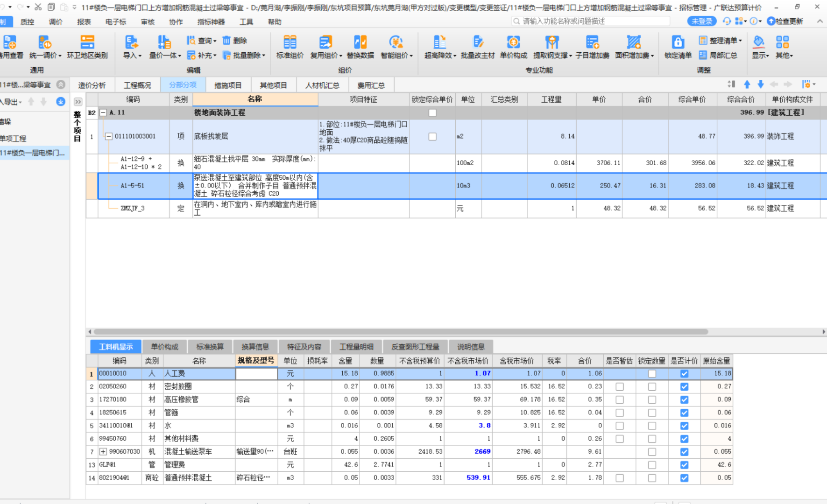Click the 删除 trash icon
This screenshot has height=504, width=827.
(226, 41)
